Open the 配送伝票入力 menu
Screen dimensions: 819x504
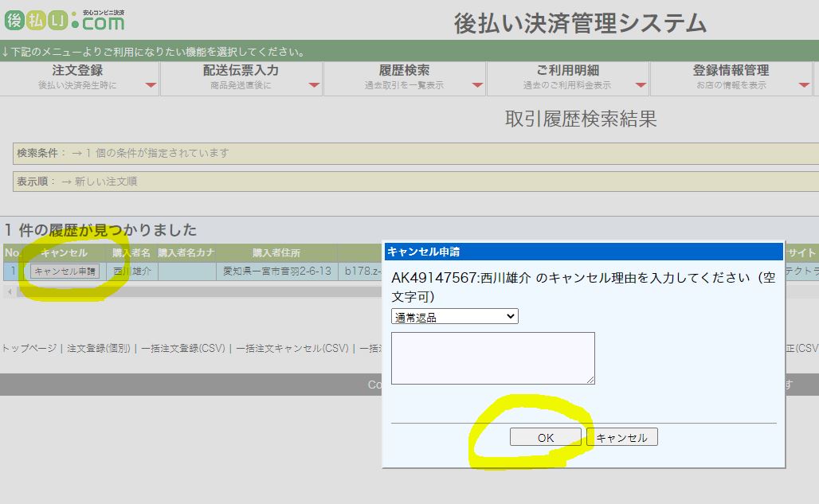click(241, 76)
